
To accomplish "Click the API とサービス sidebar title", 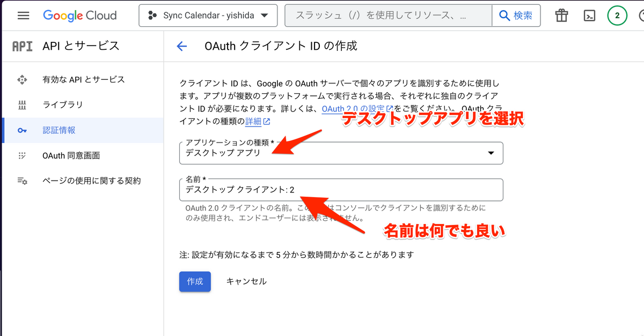I will coord(81,46).
